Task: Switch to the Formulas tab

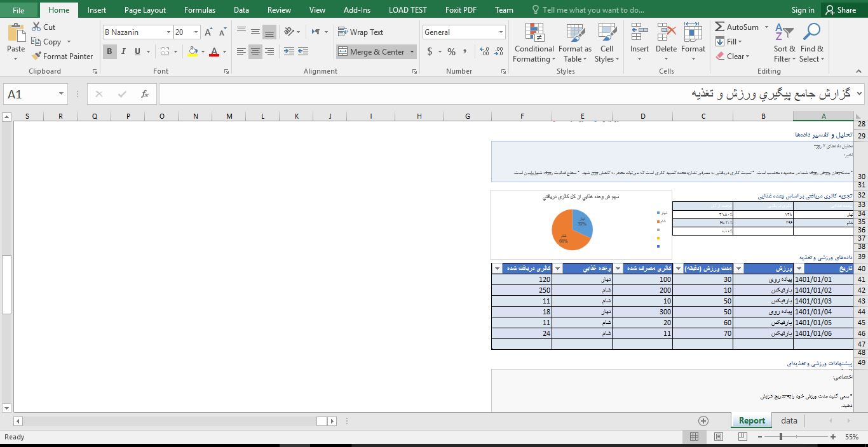Action: click(200, 10)
